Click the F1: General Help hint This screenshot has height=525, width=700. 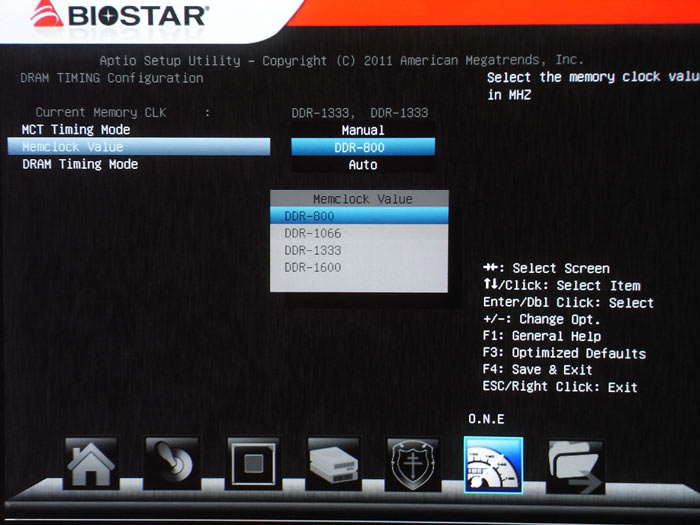pyautogui.click(x=542, y=336)
